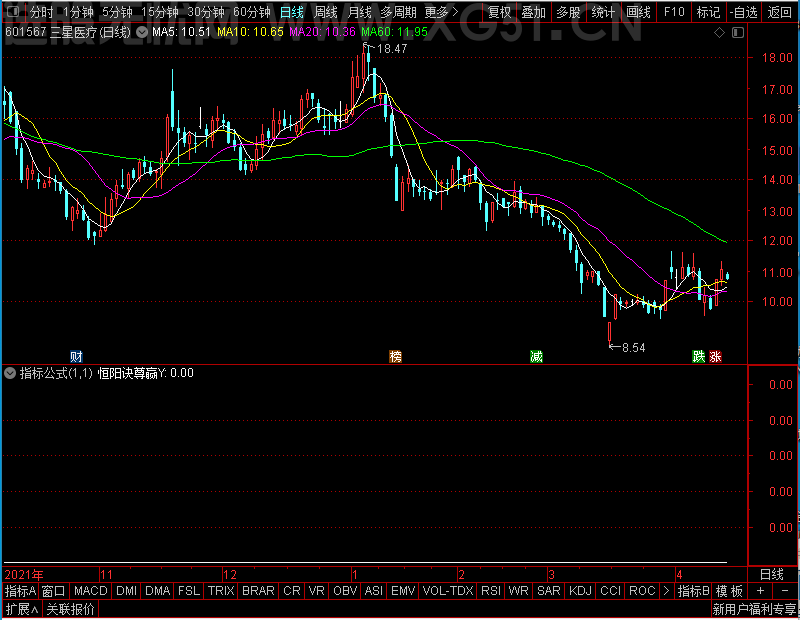
Task: Expand the 扩展 panel
Action: pos(22,609)
